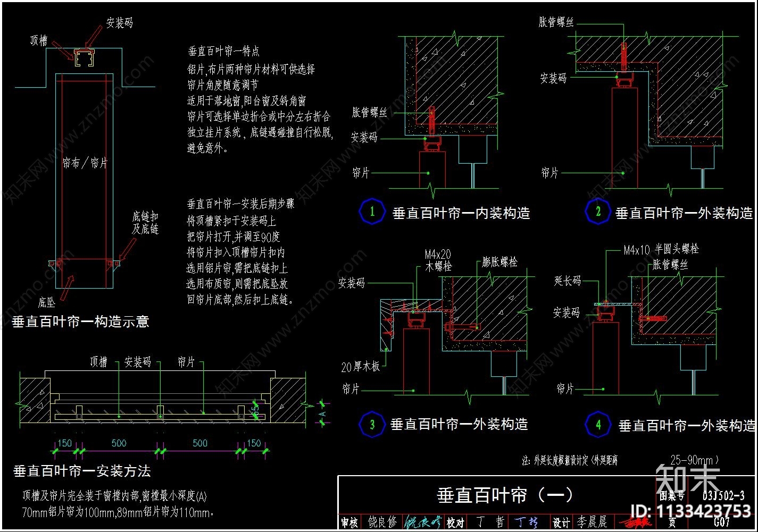This screenshot has width=758, height=532.
Task: Click the '设计' cell in title block
Action: coord(562,522)
